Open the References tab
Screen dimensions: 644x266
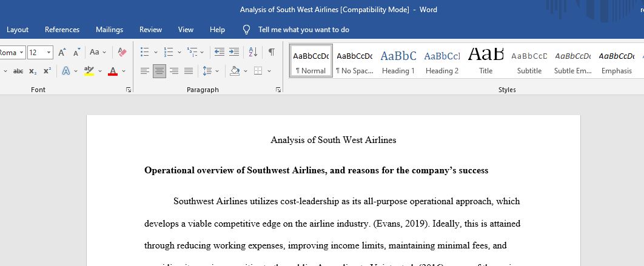click(62, 30)
